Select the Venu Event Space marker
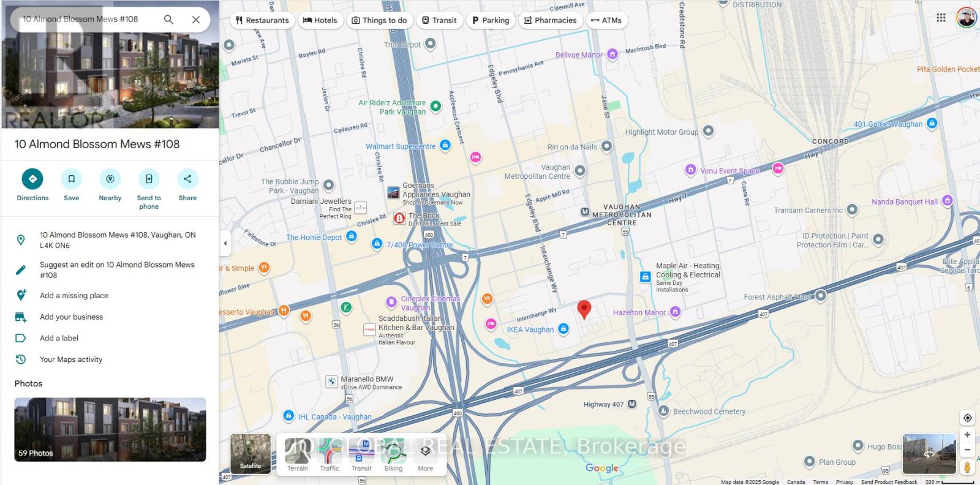Viewport: 980px width, 485px height. click(x=690, y=170)
